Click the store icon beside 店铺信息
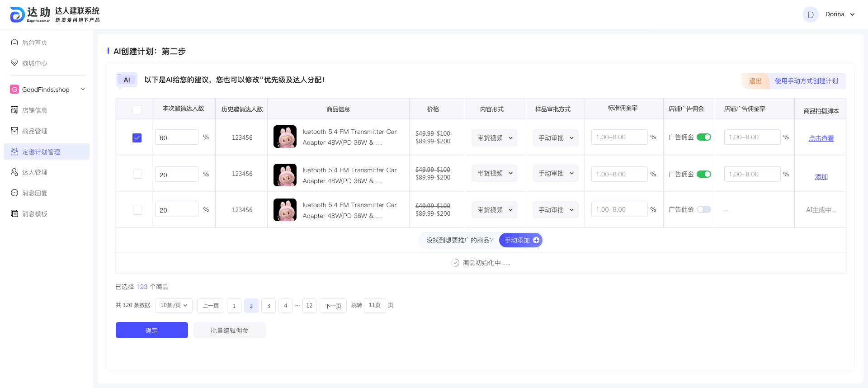Image resolution: width=868 pixels, height=388 pixels. coord(14,110)
